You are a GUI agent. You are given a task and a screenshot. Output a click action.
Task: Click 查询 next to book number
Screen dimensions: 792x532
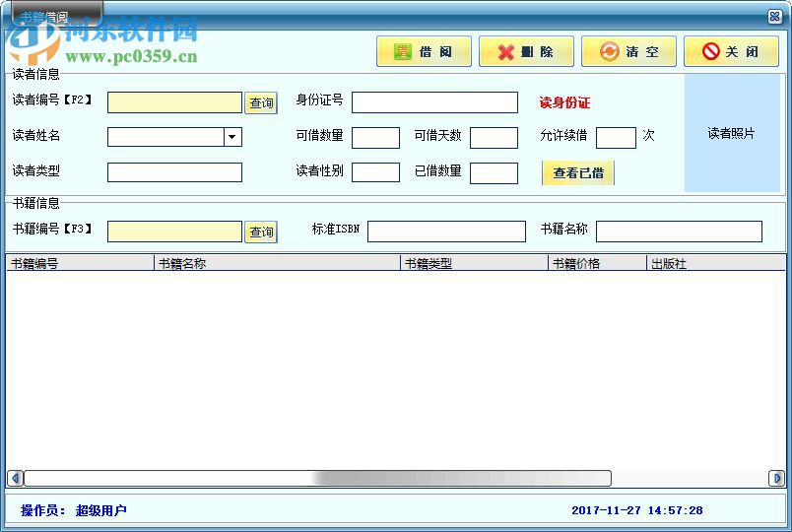[x=261, y=232]
